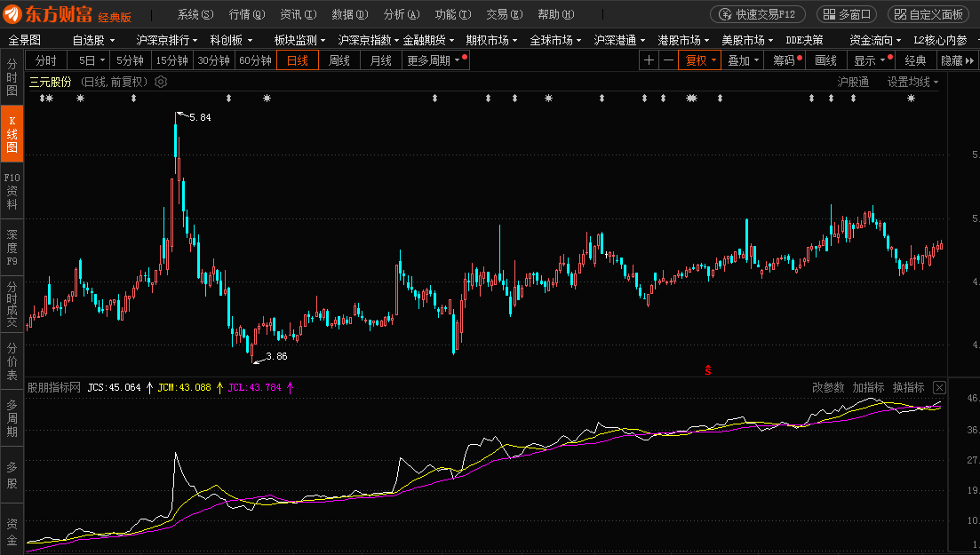Screen dimensions: 980x555
Task: Open 更多周期 dropdown
Action: (x=435, y=60)
